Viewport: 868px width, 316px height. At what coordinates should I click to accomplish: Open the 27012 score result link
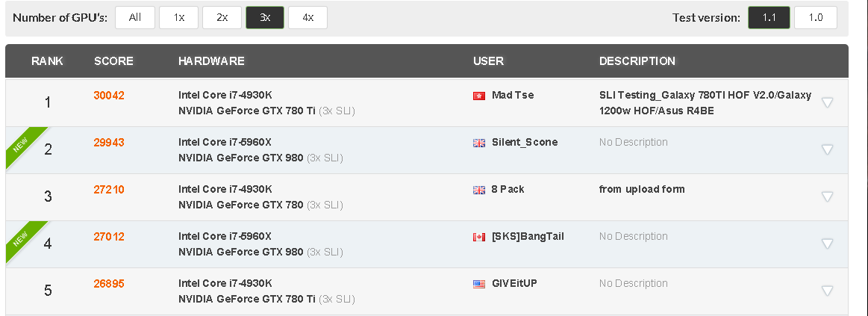(109, 237)
